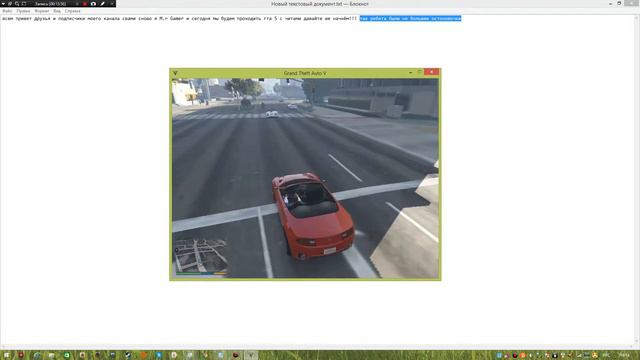
Task: Select the recorder pencil draw tool
Action: [x=102, y=4]
